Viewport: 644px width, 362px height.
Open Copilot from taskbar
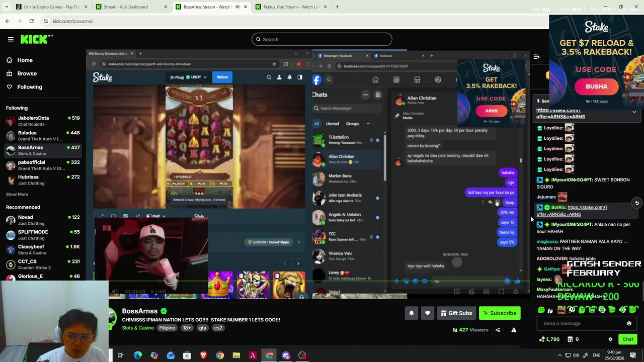point(154,355)
